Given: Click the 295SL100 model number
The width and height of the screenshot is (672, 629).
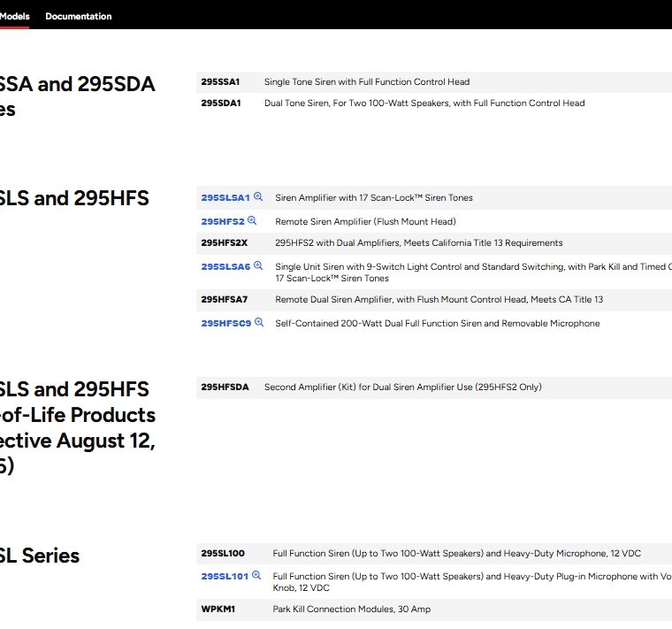Looking at the screenshot, I should click(x=223, y=554).
